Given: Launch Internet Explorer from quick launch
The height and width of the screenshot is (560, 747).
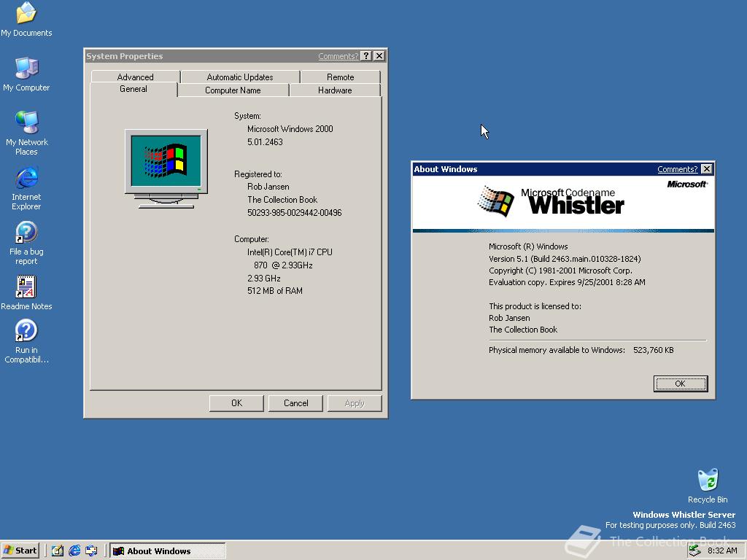Looking at the screenshot, I should click(74, 551).
